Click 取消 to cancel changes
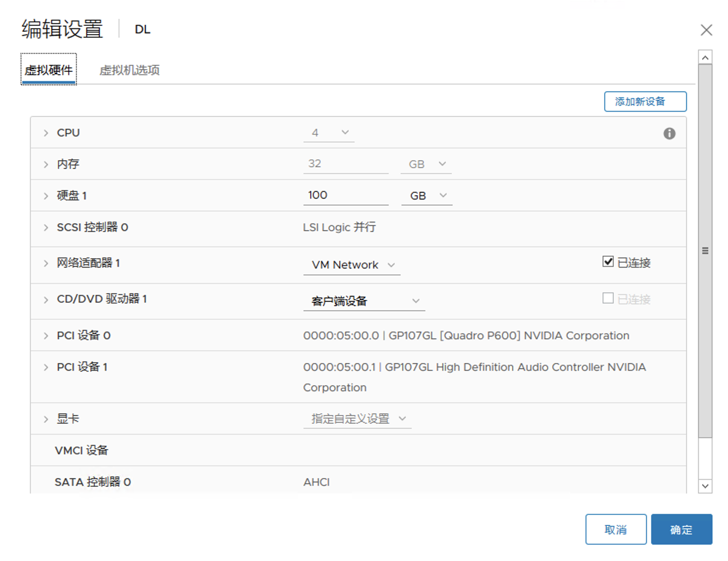This screenshot has width=728, height=561. tap(615, 529)
